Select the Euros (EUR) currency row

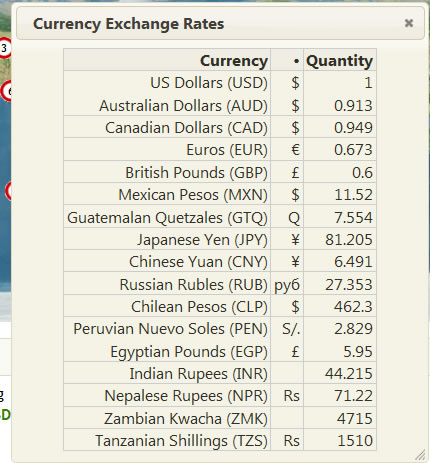pyautogui.click(x=220, y=150)
